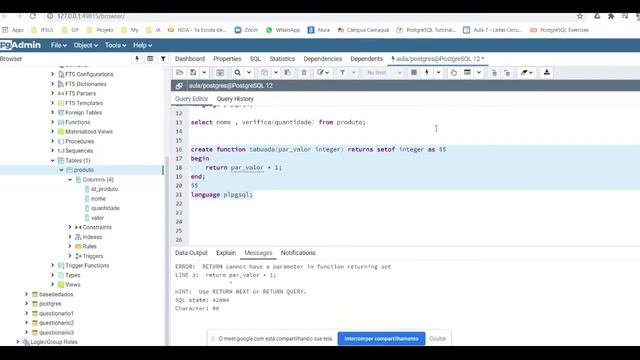Expand the basededados database node
Viewport: 640px width, 360px height.
tap(27, 294)
